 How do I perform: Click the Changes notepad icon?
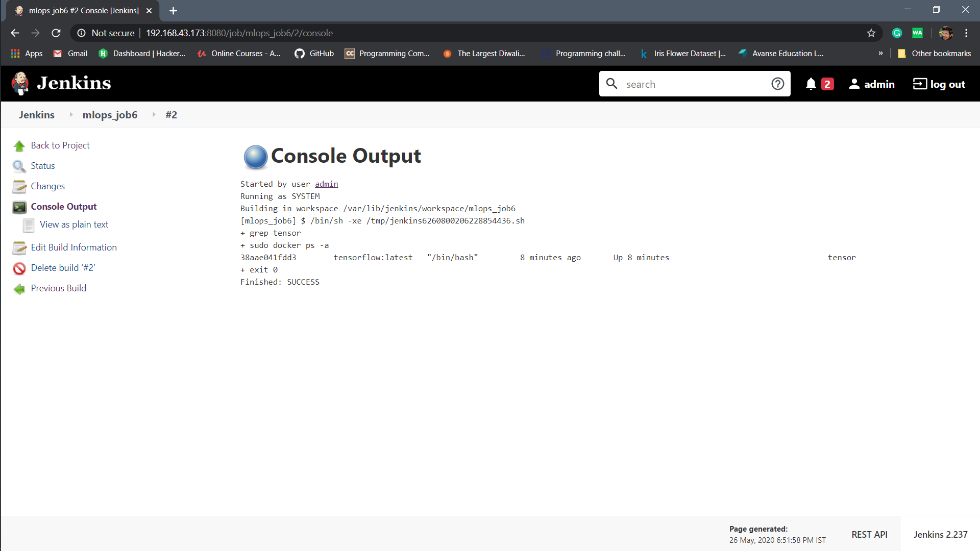pyautogui.click(x=19, y=187)
